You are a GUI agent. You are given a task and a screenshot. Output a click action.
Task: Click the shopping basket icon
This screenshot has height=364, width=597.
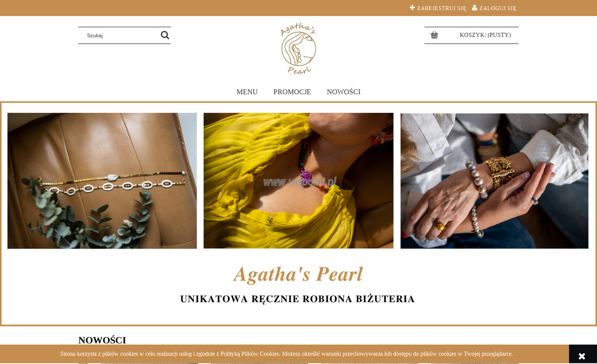point(434,35)
